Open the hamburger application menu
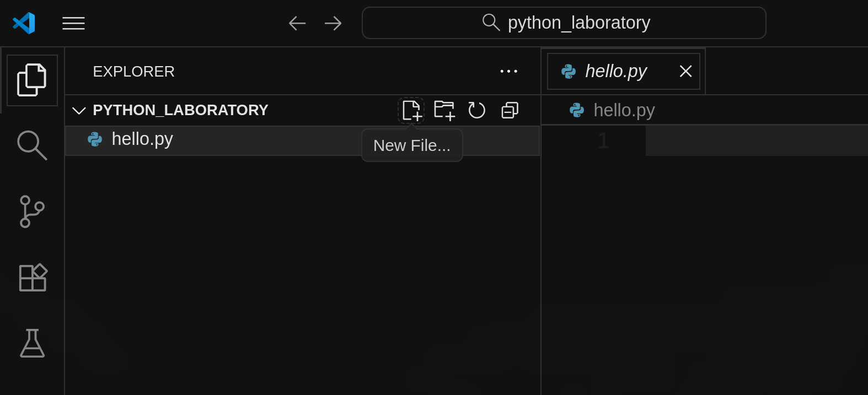This screenshot has width=868, height=395. coord(73,23)
